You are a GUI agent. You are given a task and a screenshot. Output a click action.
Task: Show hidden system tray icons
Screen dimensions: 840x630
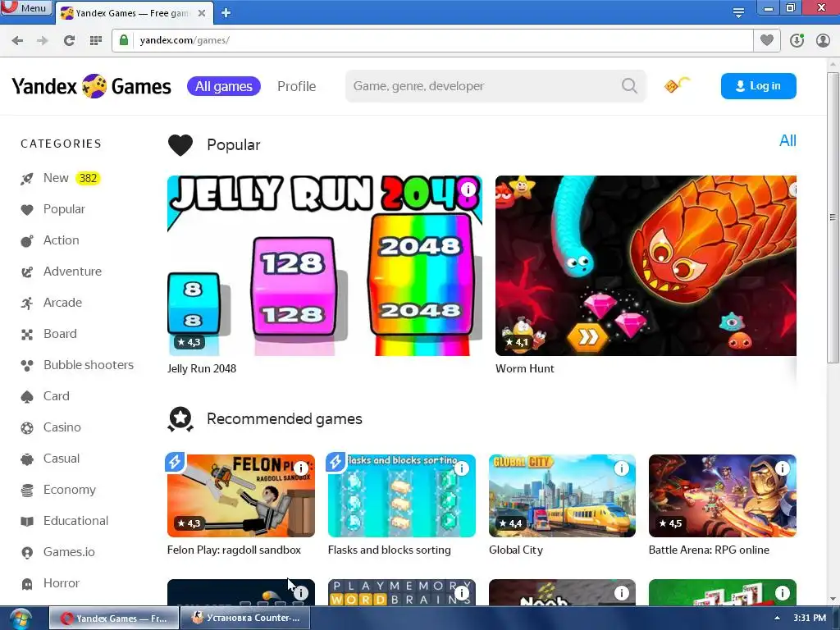[777, 619]
